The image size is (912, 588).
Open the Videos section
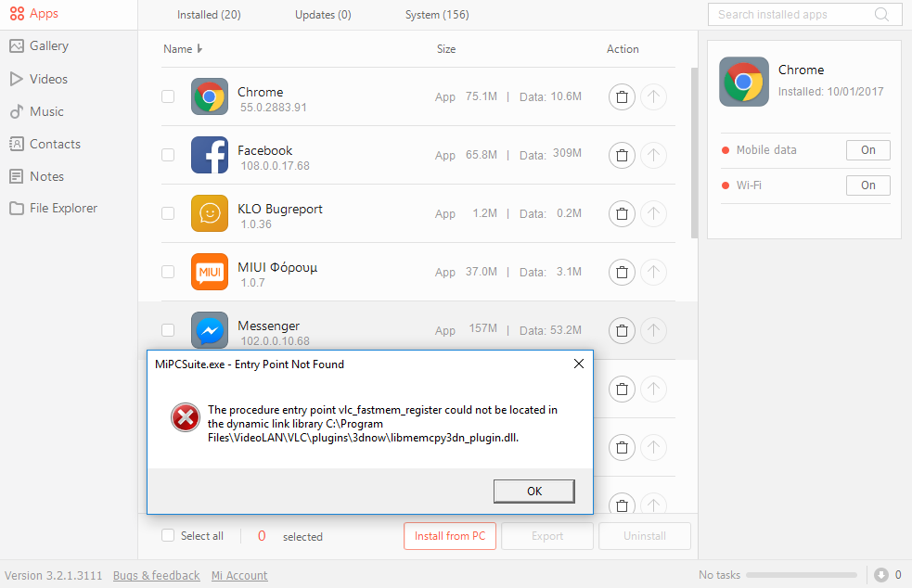pyautogui.click(x=38, y=79)
